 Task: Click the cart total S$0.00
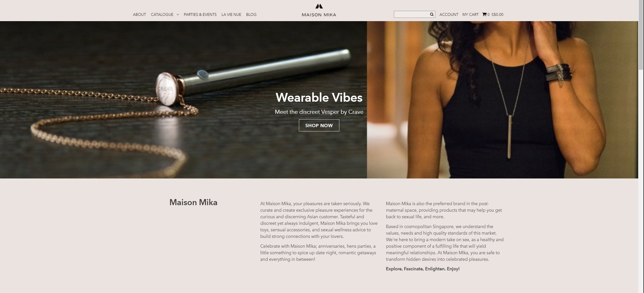(497, 15)
